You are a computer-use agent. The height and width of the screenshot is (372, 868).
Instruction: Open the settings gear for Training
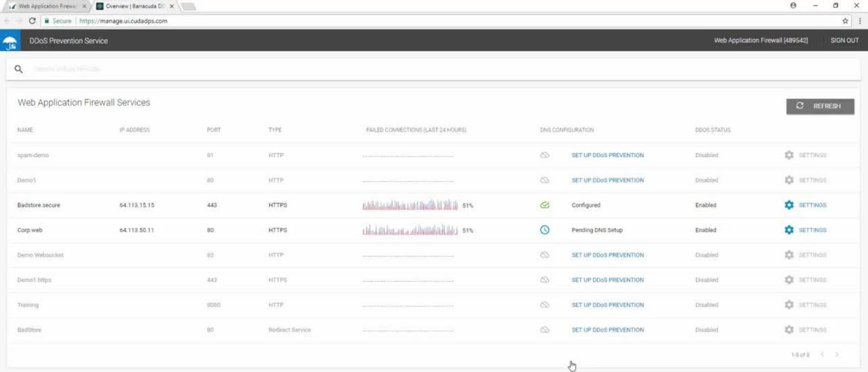[789, 305]
